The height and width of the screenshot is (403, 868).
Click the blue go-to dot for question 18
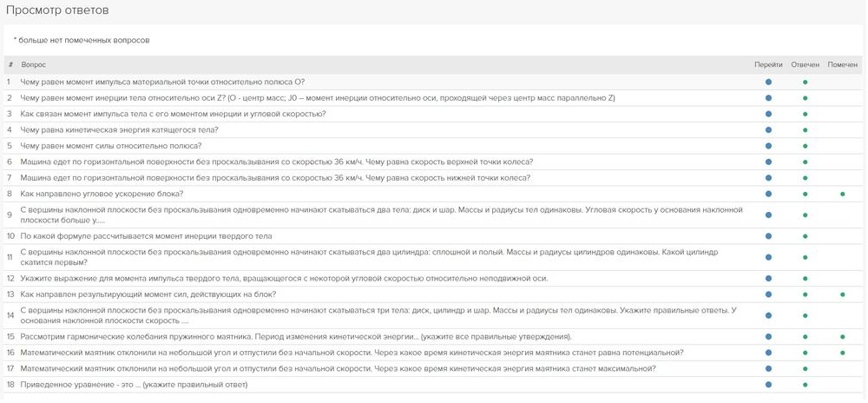pyautogui.click(x=768, y=385)
